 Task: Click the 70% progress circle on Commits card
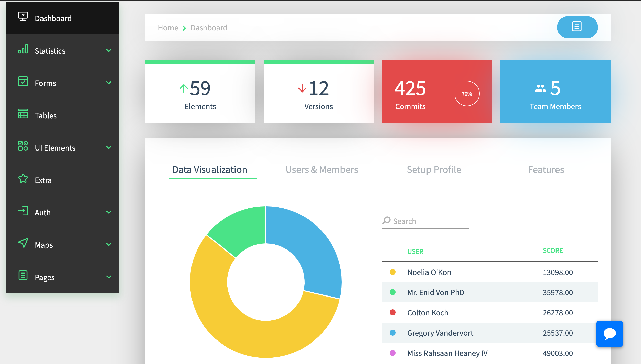467,93
